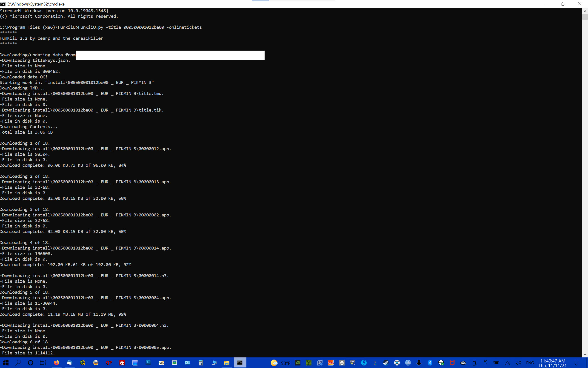Open McAfee red shield tray icon

click(x=452, y=363)
